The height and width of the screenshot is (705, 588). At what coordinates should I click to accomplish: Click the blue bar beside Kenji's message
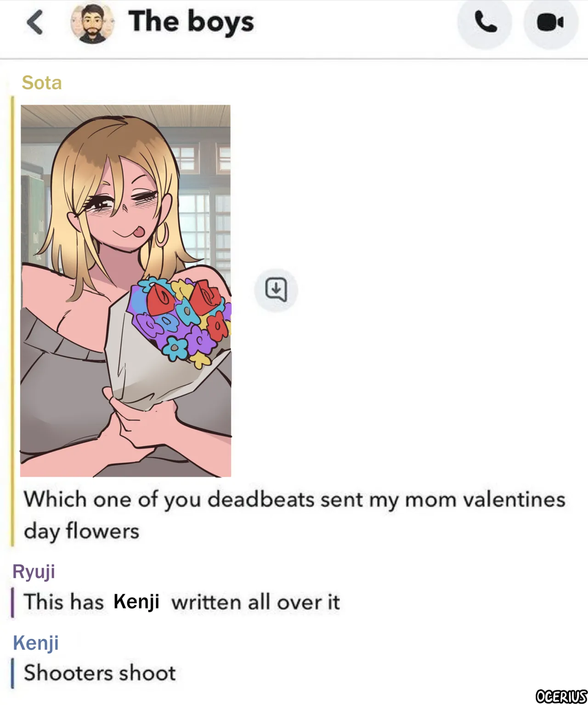(12, 673)
